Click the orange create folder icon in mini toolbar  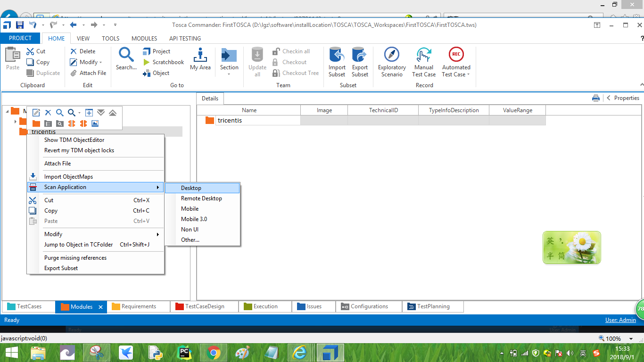click(36, 123)
